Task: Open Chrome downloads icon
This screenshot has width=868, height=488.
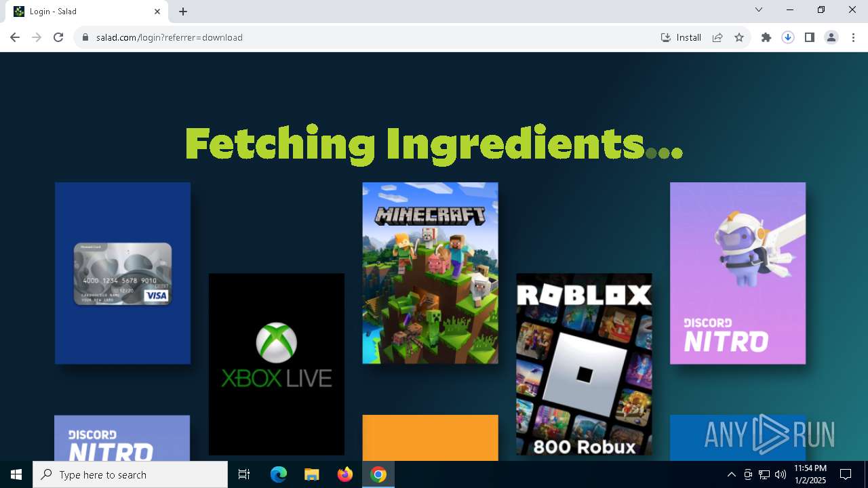Action: pyautogui.click(x=788, y=37)
